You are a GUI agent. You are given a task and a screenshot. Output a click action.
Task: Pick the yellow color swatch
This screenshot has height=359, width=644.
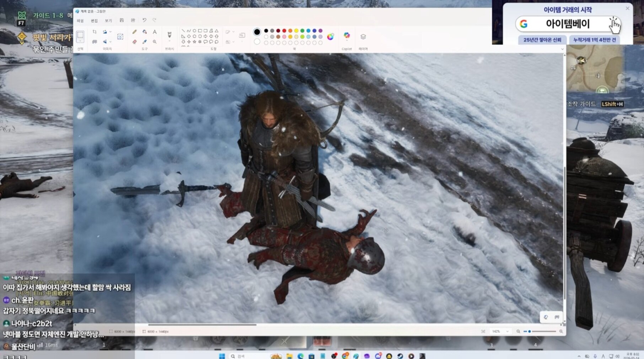296,31
